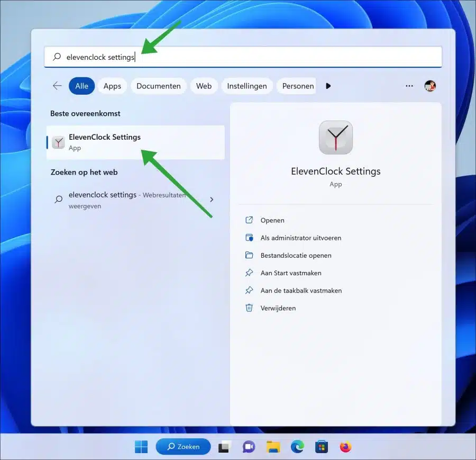The width and height of the screenshot is (476, 460).
Task: Choose Als administrator uitvoeren
Action: point(300,238)
